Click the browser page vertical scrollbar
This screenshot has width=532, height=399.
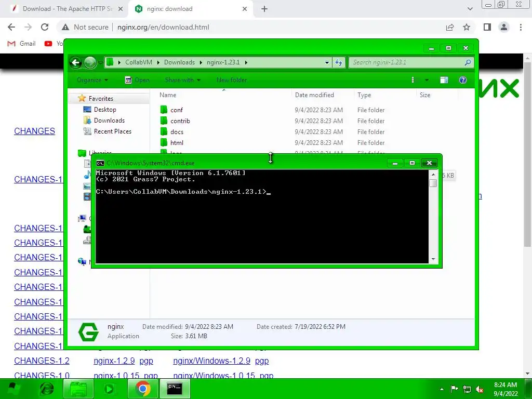click(x=527, y=154)
